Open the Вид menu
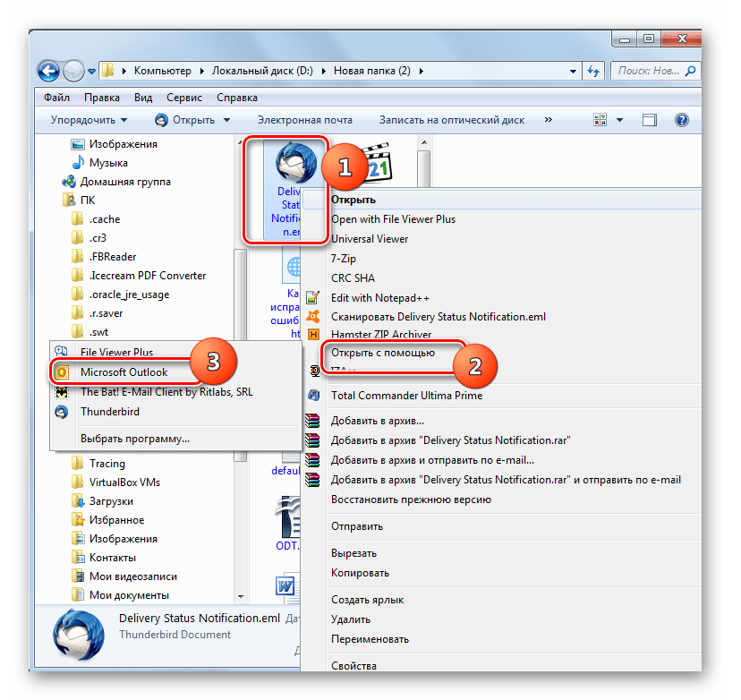The image size is (741, 700). (142, 98)
